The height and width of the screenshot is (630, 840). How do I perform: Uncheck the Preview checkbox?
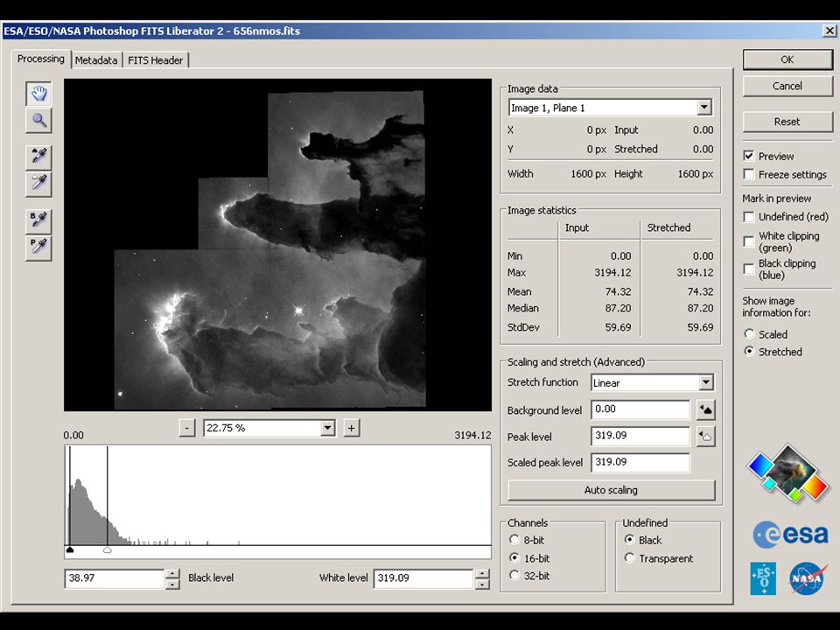749,156
